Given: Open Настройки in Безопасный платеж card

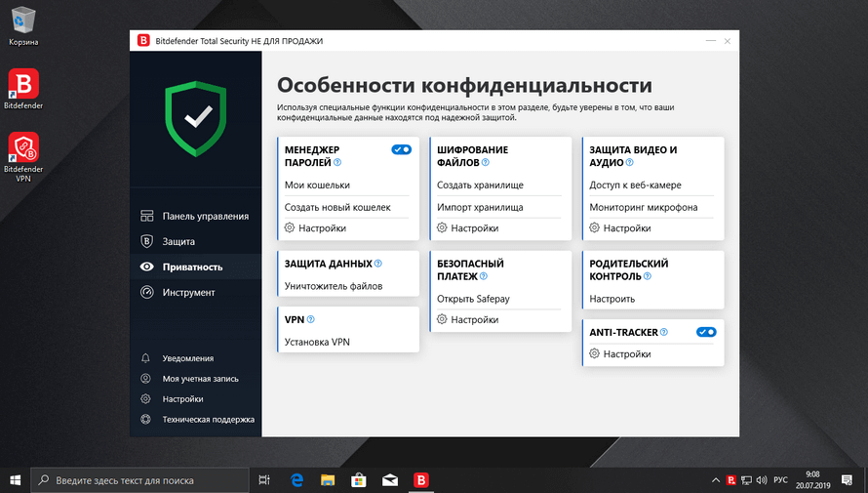Looking at the screenshot, I should coord(468,319).
